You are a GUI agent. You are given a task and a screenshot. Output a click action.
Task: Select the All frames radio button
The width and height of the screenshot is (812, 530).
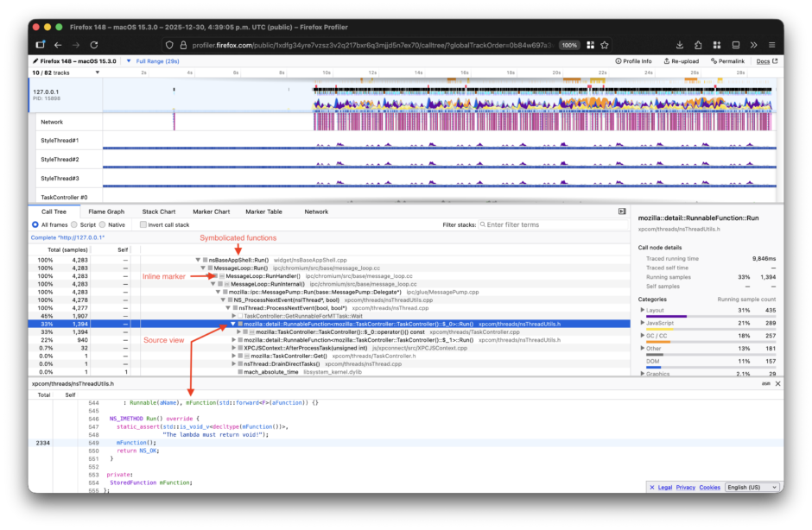pyautogui.click(x=35, y=224)
